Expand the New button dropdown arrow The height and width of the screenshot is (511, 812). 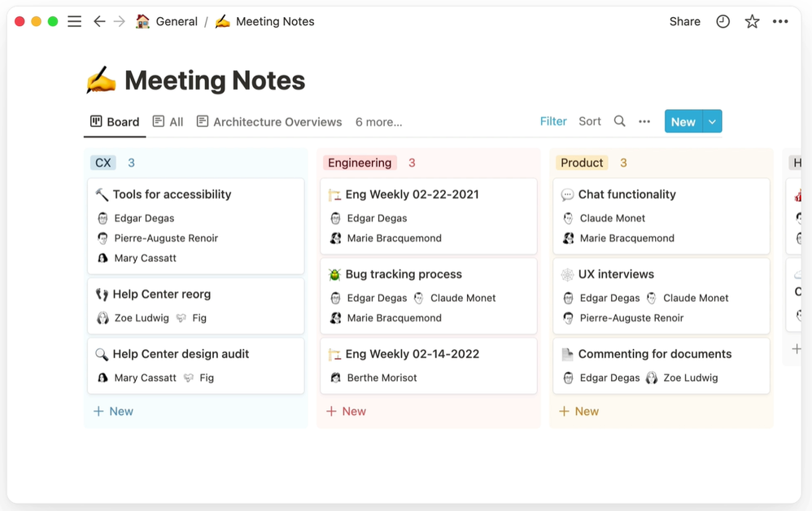(x=712, y=121)
